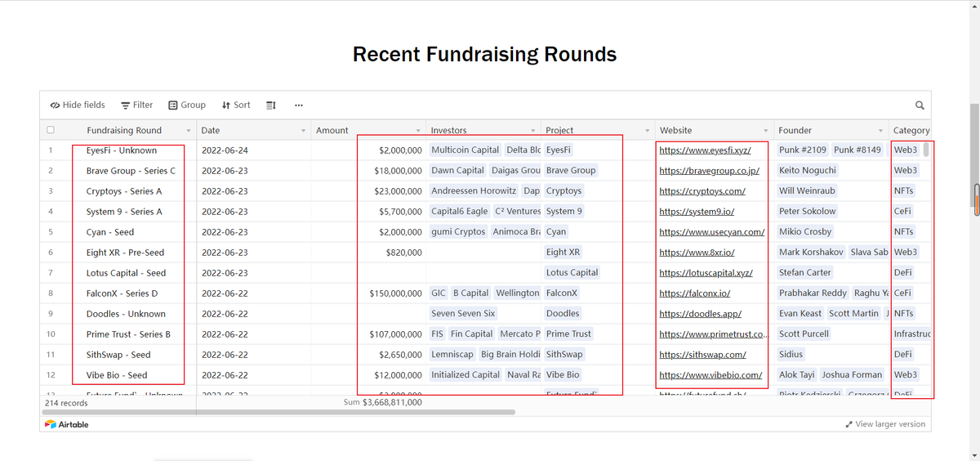980x461 pixels.
Task: Select 'Cyan - Seed' cell
Action: (x=110, y=232)
